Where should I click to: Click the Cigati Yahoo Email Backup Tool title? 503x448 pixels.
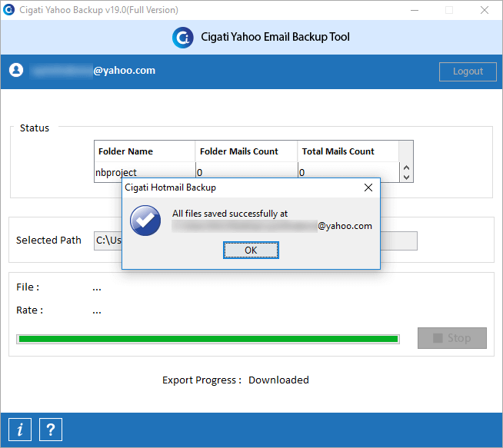coord(275,37)
